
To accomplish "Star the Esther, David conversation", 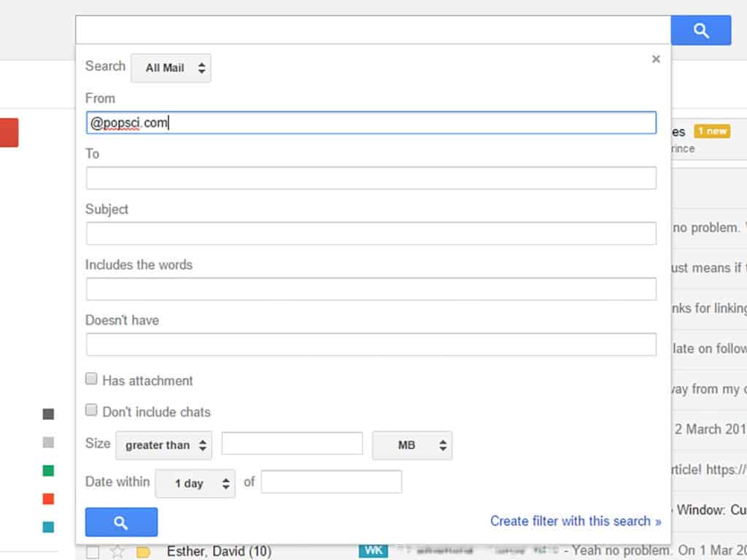I will coord(117,551).
